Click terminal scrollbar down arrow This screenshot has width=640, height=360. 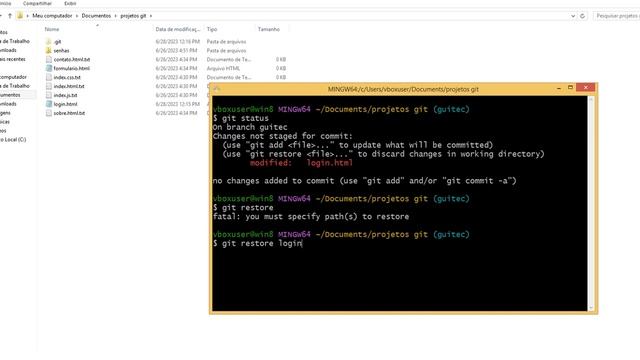tap(591, 308)
